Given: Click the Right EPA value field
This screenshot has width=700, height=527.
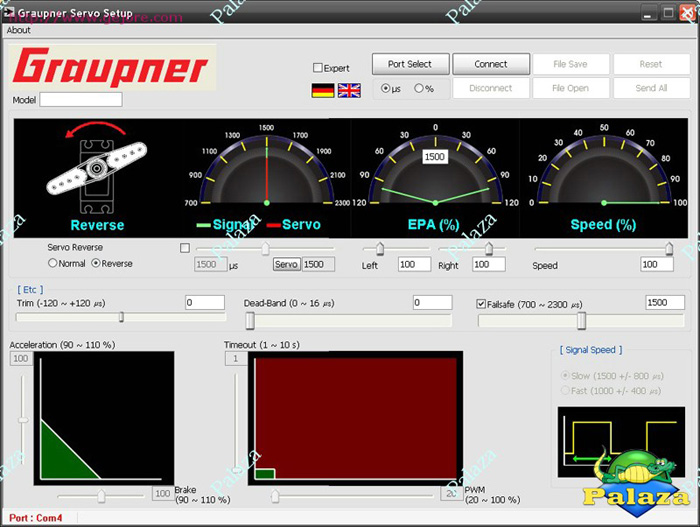Looking at the screenshot, I should click(489, 264).
